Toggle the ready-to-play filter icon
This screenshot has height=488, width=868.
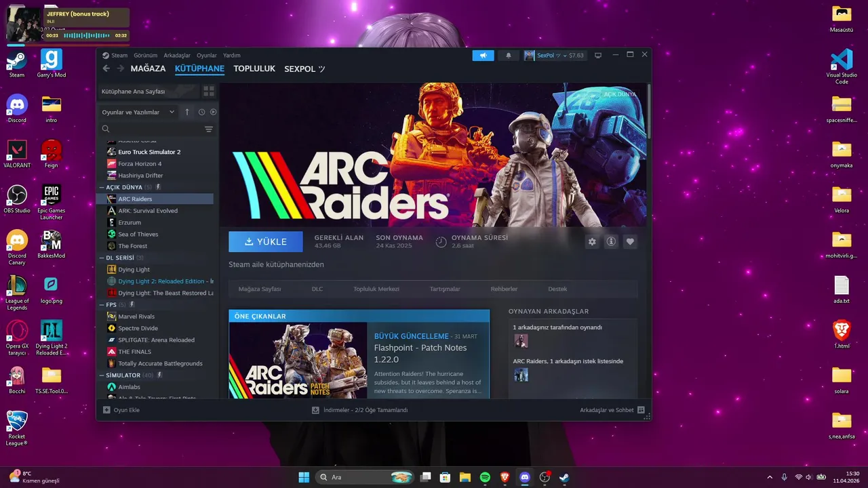point(213,112)
